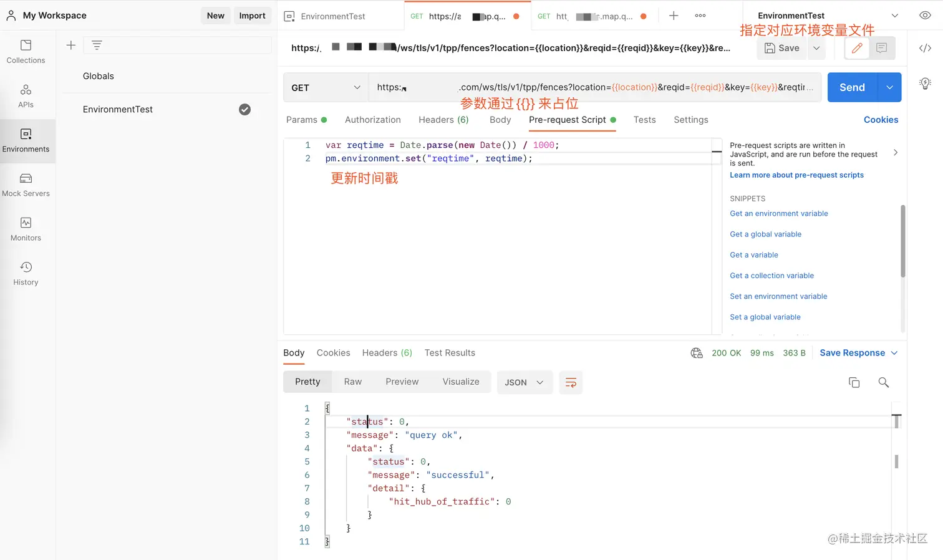Open environment quick look eye icon
Image resolution: width=943 pixels, height=560 pixels.
(x=925, y=16)
